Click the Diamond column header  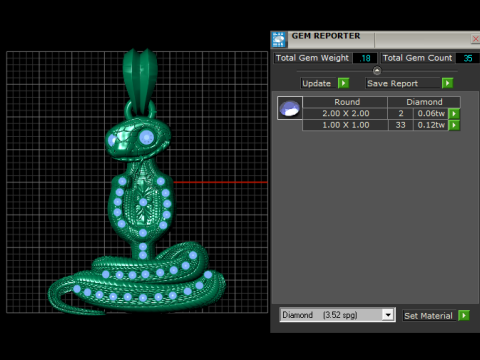click(x=424, y=102)
